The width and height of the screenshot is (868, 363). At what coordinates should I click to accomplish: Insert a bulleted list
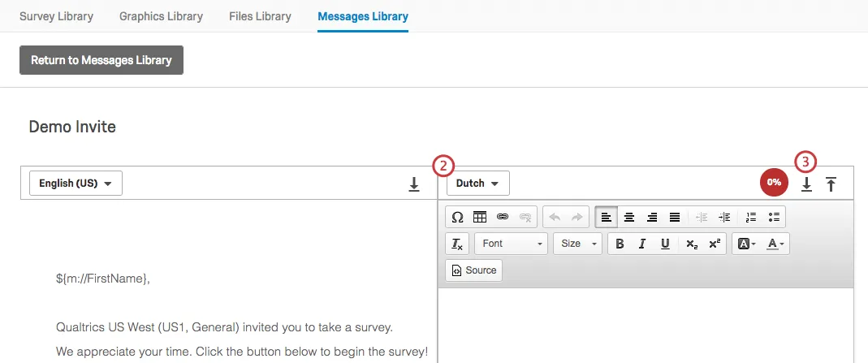pyautogui.click(x=773, y=217)
